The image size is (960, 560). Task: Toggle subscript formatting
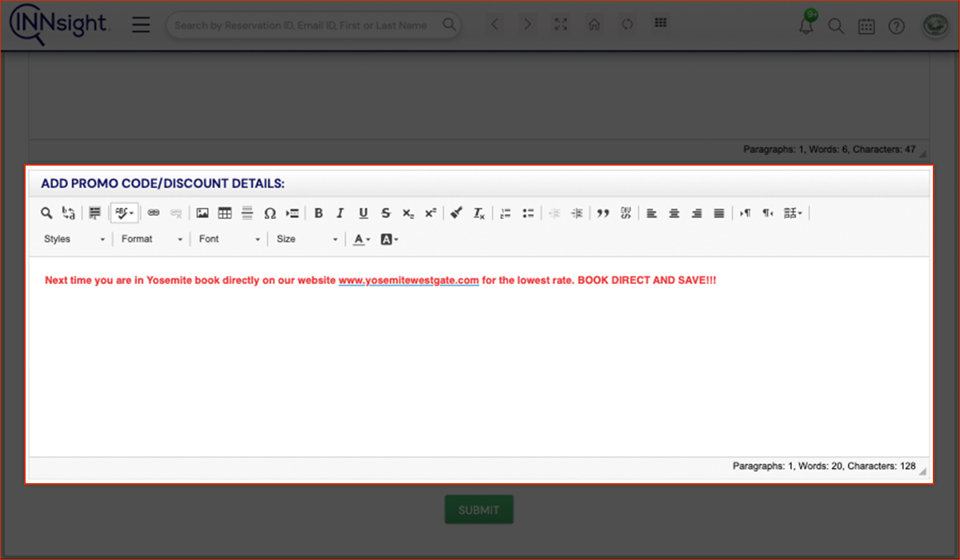[408, 213]
